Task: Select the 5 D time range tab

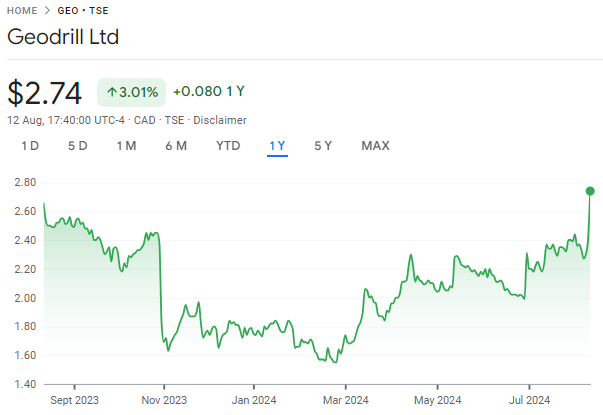Action: (x=78, y=146)
